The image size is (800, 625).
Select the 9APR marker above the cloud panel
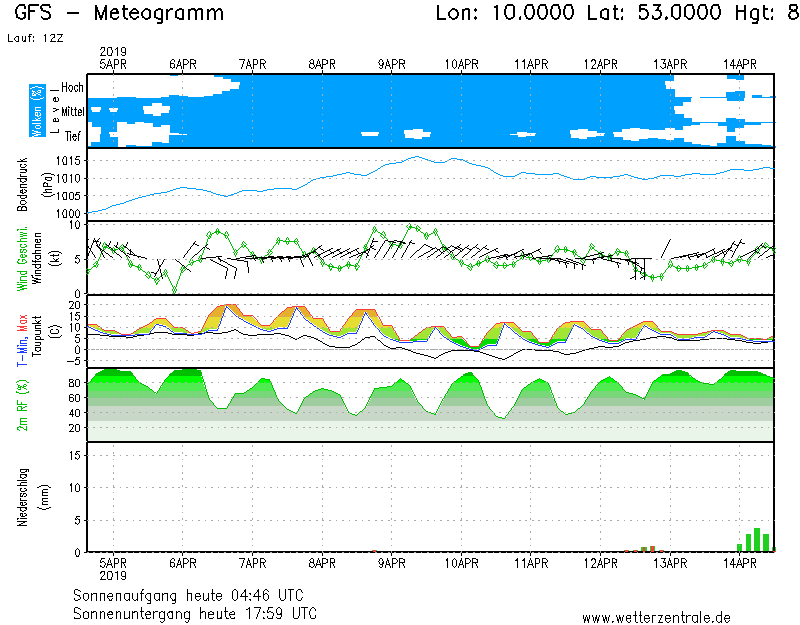[x=391, y=64]
